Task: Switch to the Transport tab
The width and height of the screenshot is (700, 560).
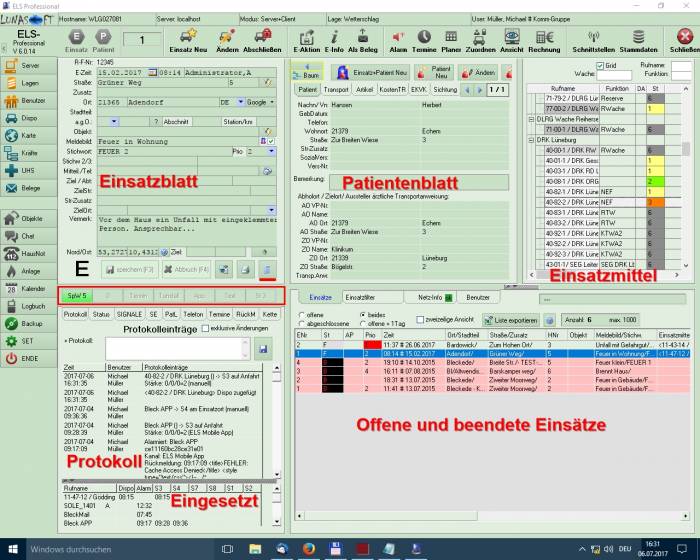Action: 337,90
